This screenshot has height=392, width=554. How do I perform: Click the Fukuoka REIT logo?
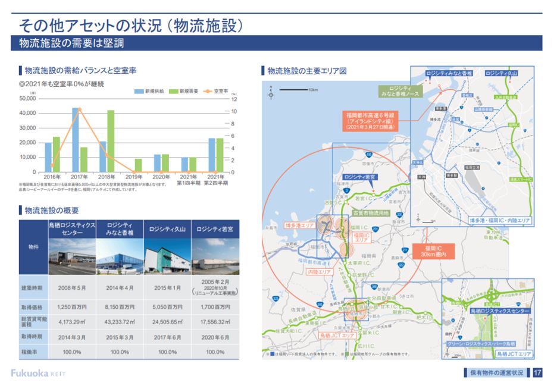[37, 373]
